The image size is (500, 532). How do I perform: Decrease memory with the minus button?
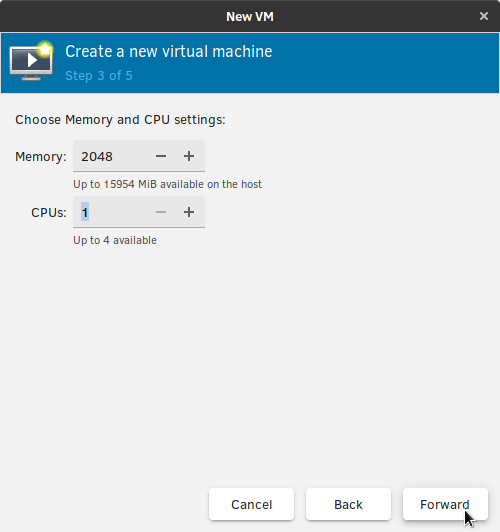pos(161,156)
